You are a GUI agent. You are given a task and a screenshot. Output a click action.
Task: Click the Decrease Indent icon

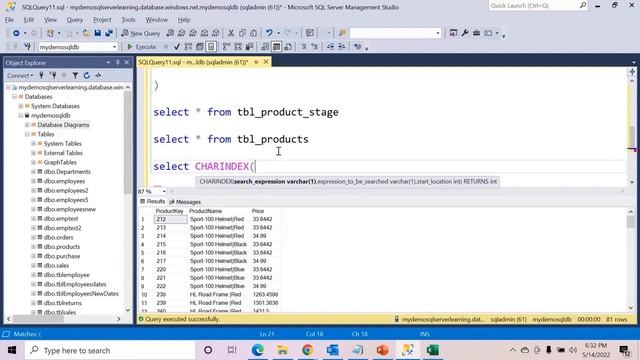330,47
